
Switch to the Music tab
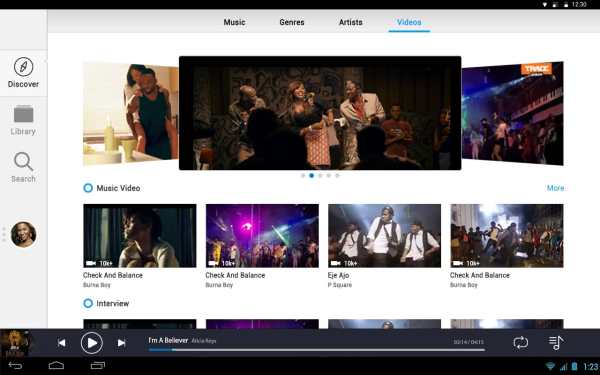234,22
